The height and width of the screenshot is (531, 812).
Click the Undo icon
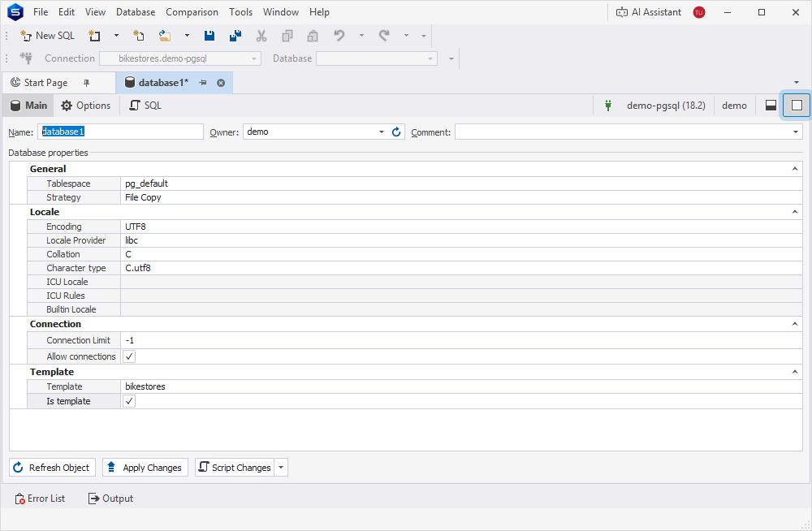click(x=339, y=36)
